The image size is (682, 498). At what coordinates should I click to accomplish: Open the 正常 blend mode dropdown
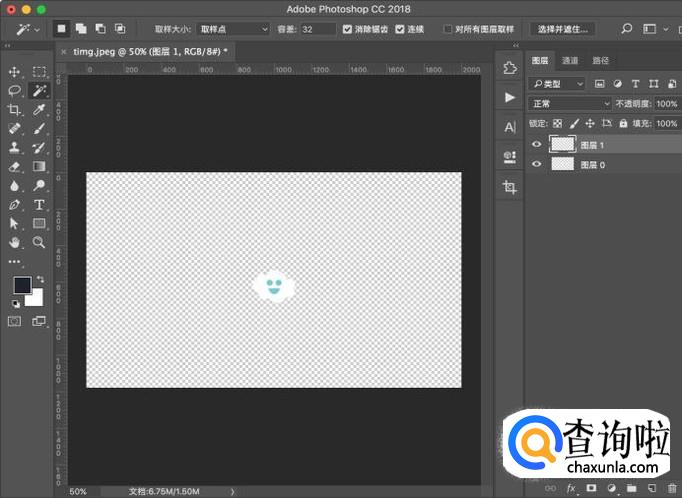(570, 104)
